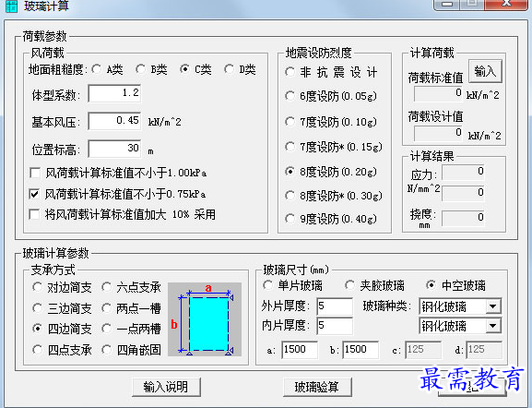Select 四点支承 support type
Viewport: 532px width, 408px height.
(37, 350)
